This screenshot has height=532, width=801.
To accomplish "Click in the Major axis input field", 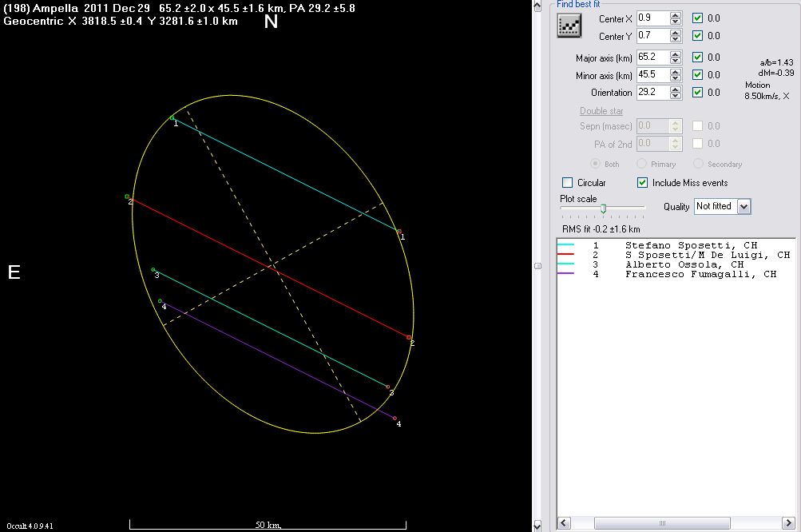I will pyautogui.click(x=652, y=57).
